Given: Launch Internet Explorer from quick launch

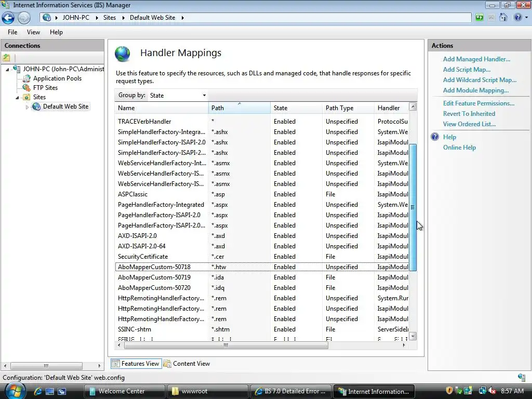Looking at the screenshot, I should tap(37, 391).
